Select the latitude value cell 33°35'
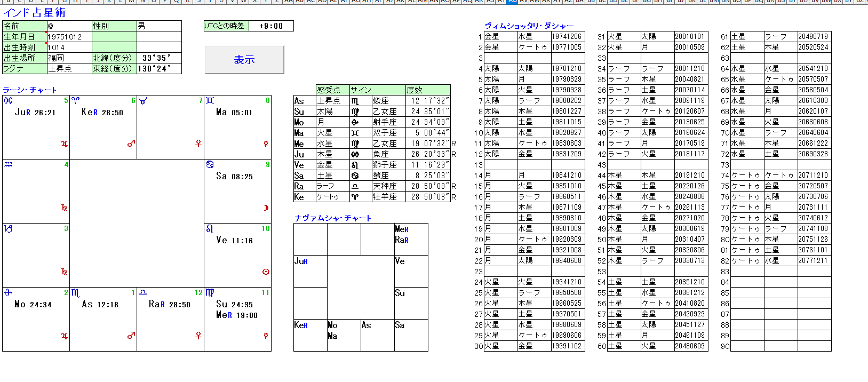This screenshot has width=868, height=382. [x=159, y=58]
